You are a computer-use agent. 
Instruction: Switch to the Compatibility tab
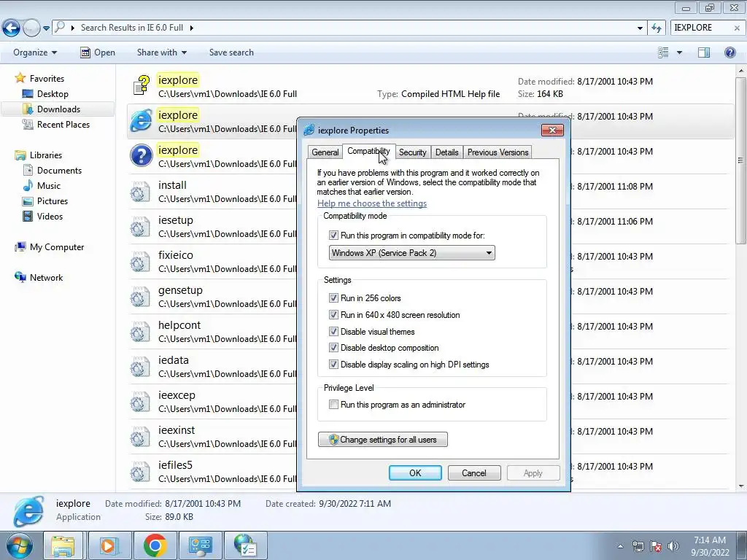(x=368, y=151)
